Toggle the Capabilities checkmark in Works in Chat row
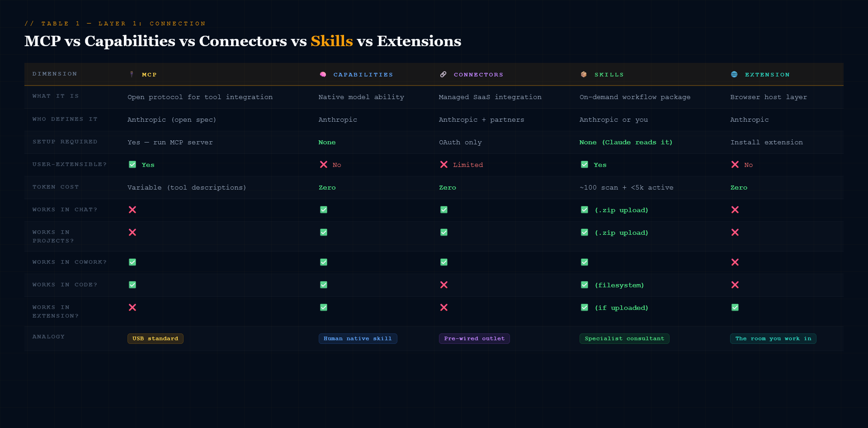Viewport: 868px width, 428px height. tap(323, 209)
